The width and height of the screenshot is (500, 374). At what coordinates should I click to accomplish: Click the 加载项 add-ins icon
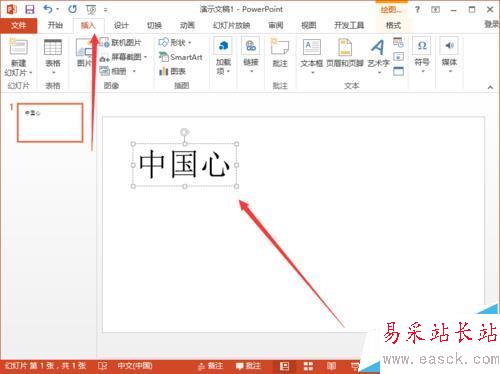223,46
